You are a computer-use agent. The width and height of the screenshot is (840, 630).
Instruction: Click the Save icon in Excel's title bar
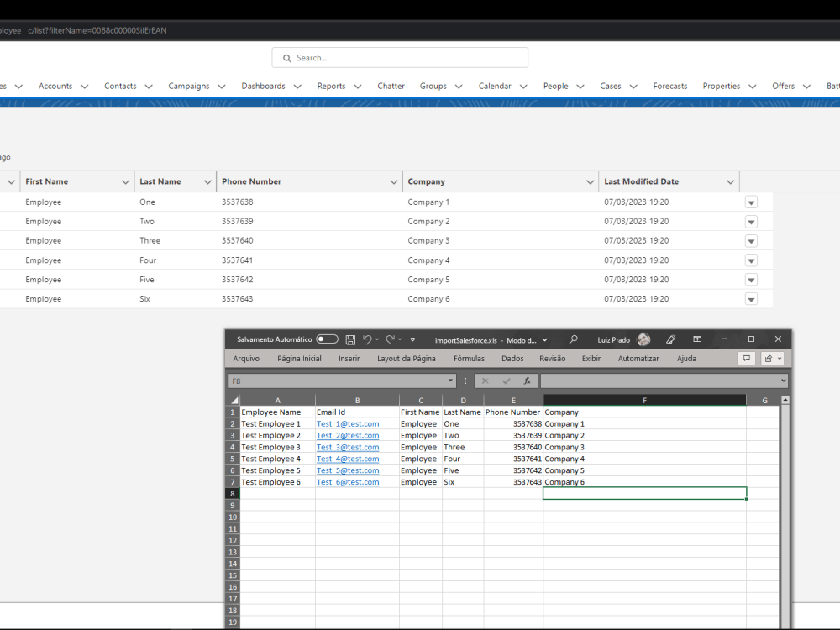[350, 339]
